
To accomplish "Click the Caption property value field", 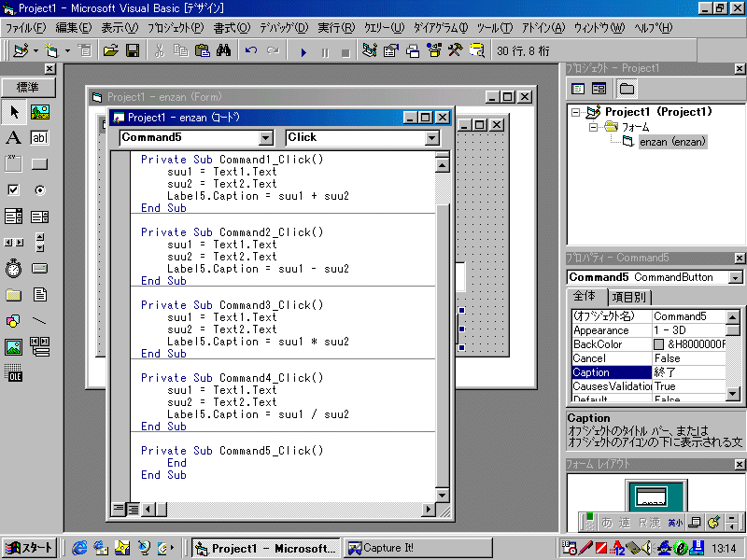I will click(x=688, y=372).
